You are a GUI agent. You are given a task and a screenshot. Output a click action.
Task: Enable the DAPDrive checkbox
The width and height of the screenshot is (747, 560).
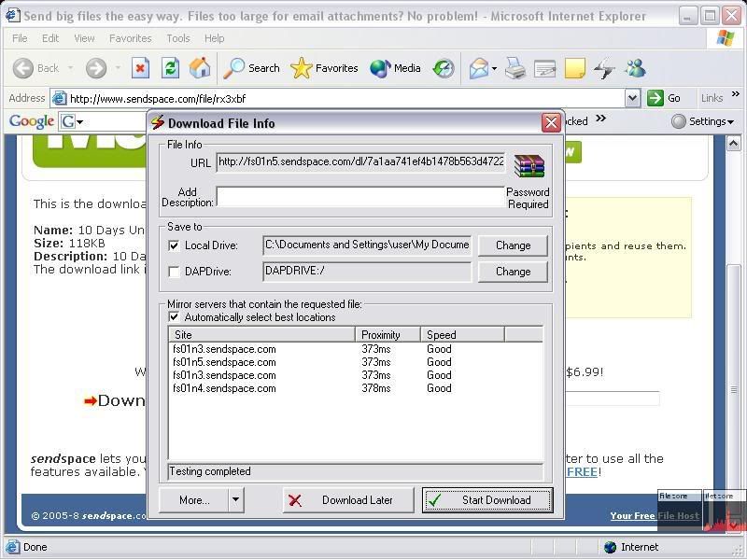174,272
